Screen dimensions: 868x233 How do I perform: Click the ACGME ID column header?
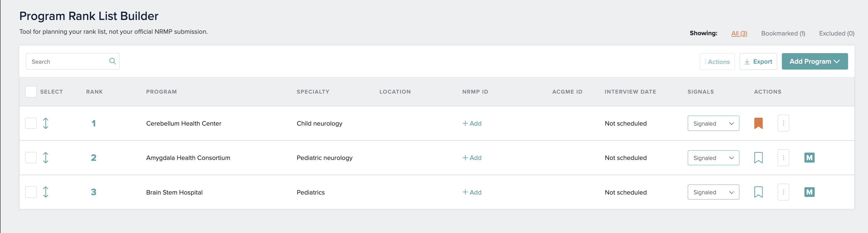coord(567,92)
